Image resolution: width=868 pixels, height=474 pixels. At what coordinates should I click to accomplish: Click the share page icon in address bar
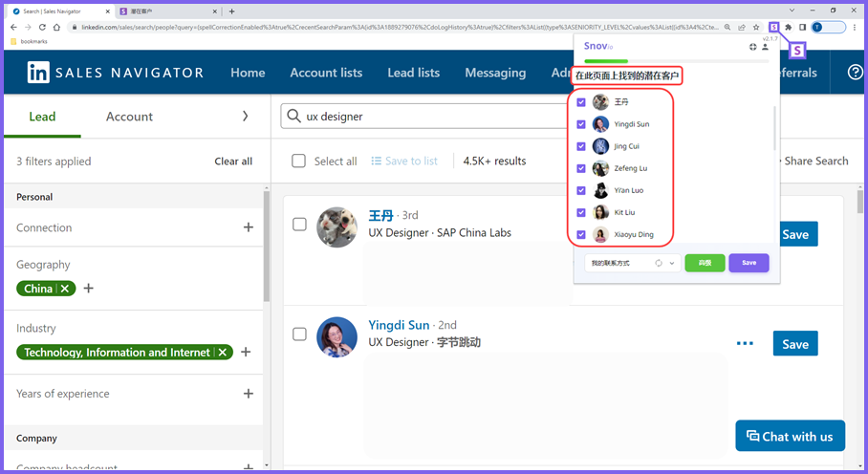pos(742,27)
